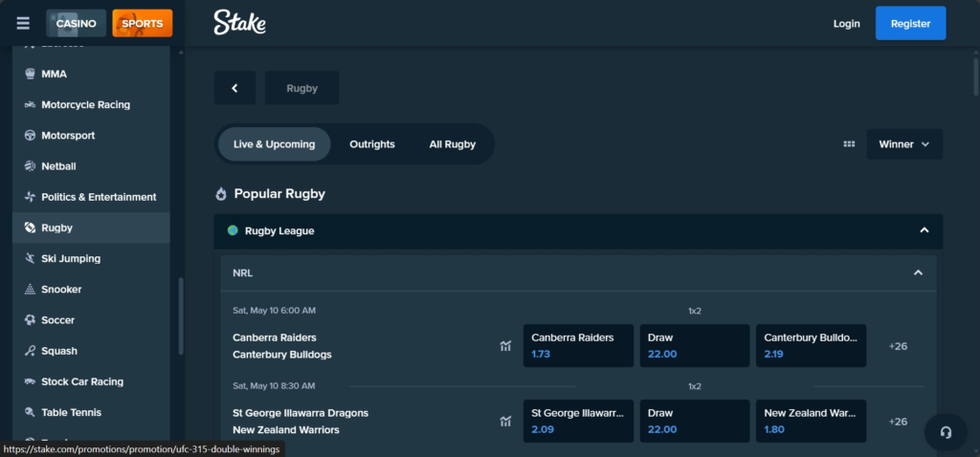Open St George Illawarra Dragons vs Warriors match
Screen dimensions: 980x457
pos(301,422)
